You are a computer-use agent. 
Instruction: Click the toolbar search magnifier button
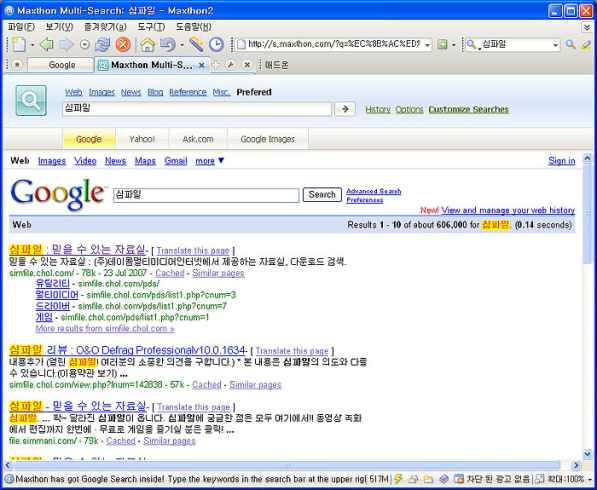(x=570, y=45)
